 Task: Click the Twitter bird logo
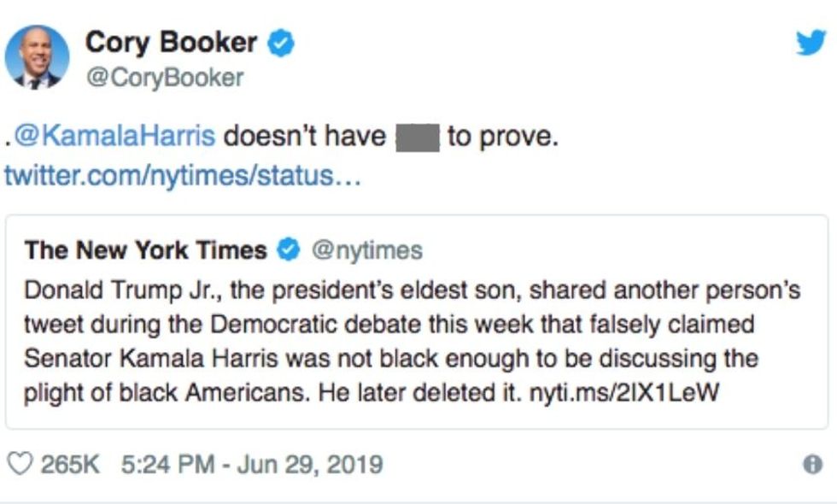(810, 42)
